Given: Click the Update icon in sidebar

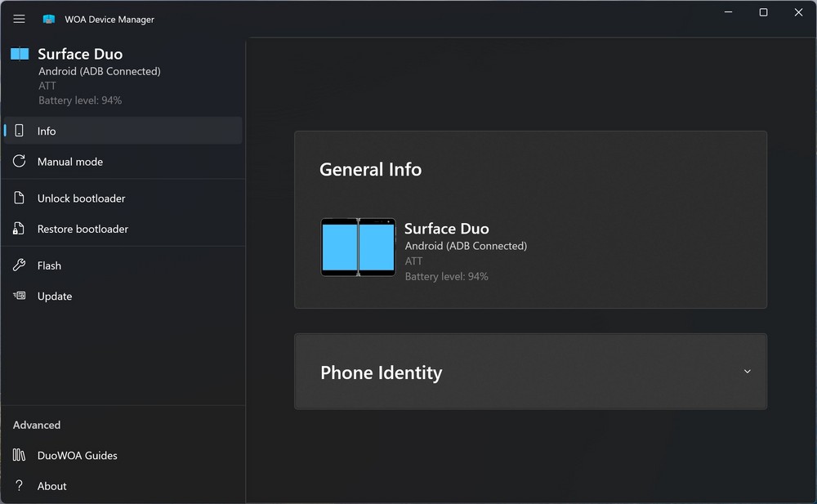Looking at the screenshot, I should pyautogui.click(x=20, y=296).
